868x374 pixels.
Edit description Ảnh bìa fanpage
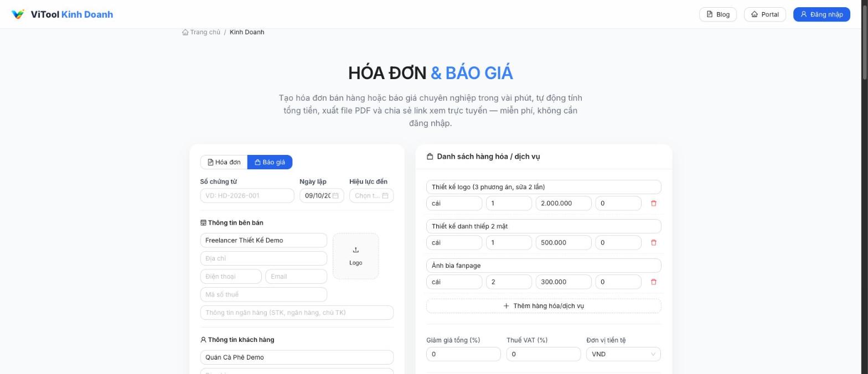point(544,266)
